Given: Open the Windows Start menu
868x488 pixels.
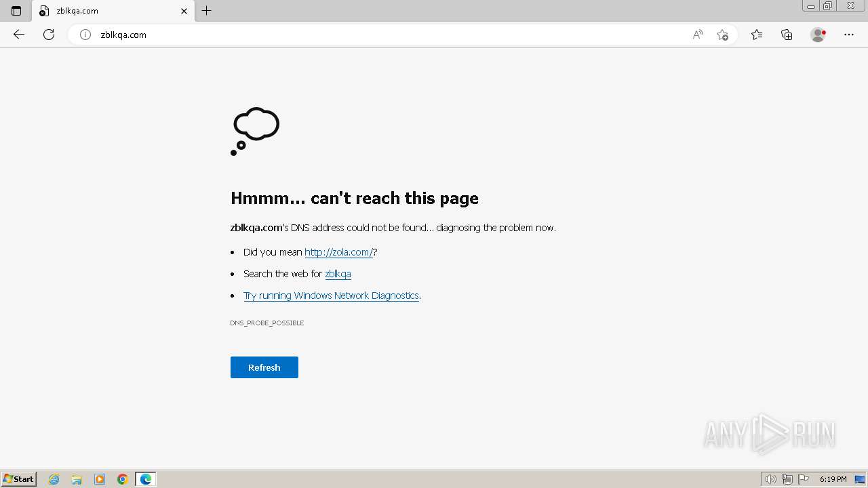Looking at the screenshot, I should tap(19, 479).
